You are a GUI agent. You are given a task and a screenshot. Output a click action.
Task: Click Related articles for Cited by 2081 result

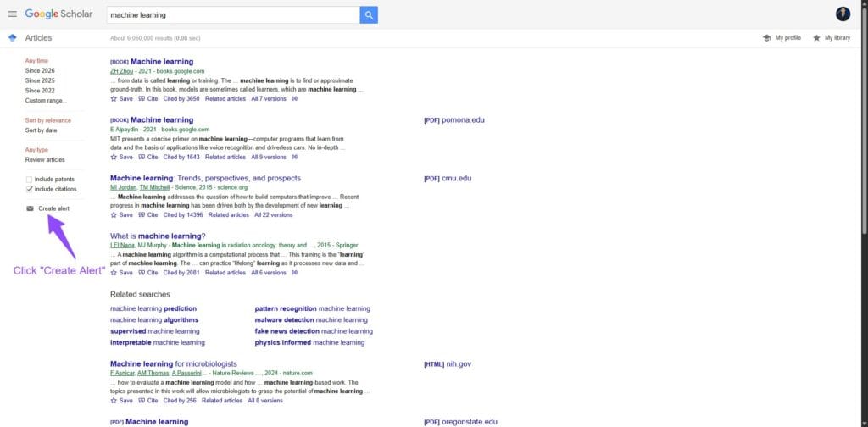[225, 273]
